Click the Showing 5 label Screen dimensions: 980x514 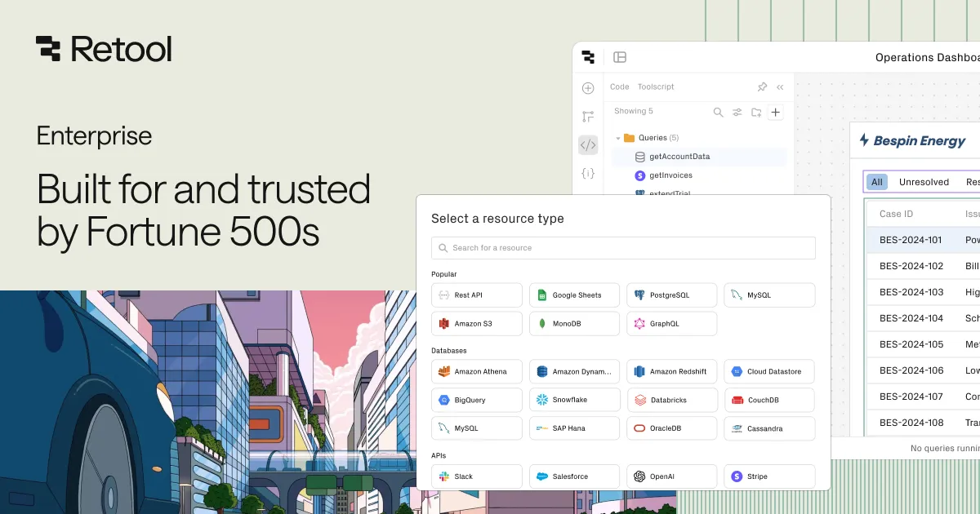[634, 111]
